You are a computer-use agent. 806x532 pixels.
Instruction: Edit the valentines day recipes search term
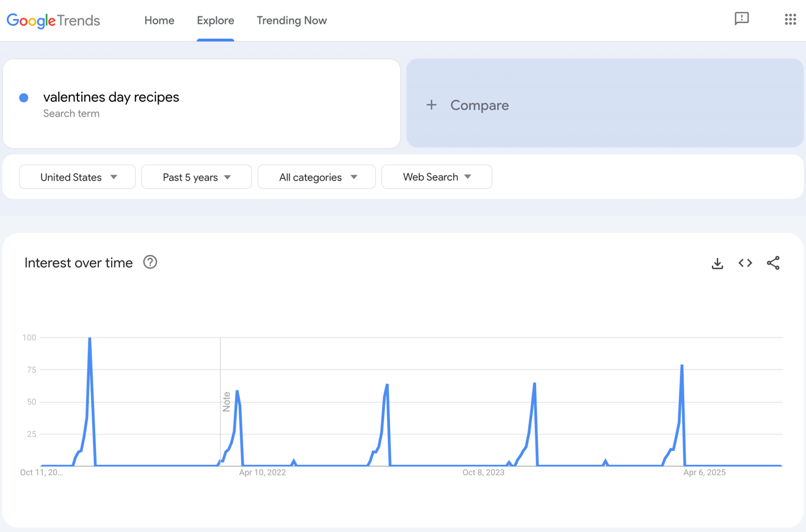(x=111, y=97)
